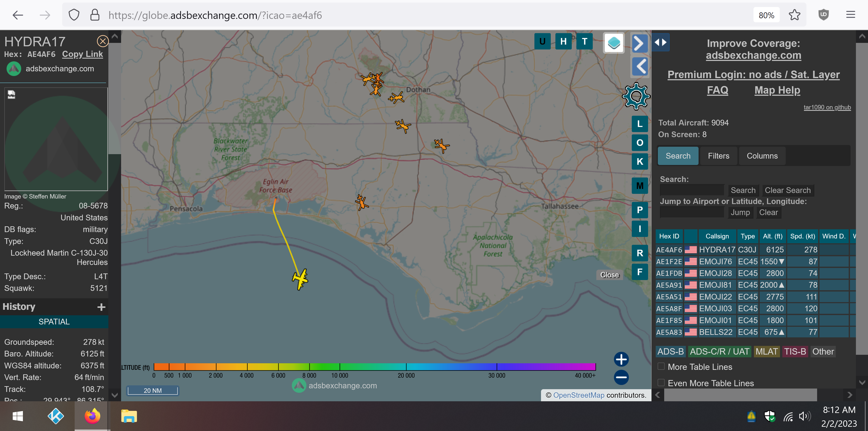
Task: Open File Explorer from taskbar
Action: [x=129, y=416]
